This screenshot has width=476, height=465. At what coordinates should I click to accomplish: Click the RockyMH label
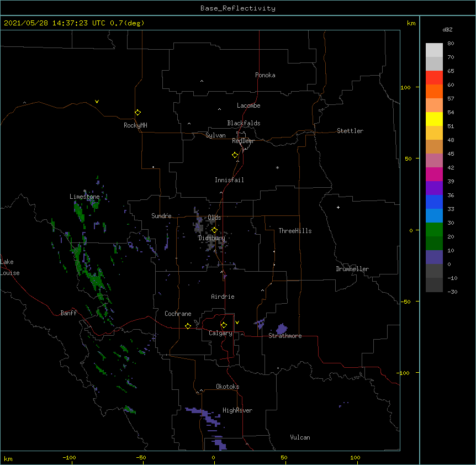tap(135, 125)
